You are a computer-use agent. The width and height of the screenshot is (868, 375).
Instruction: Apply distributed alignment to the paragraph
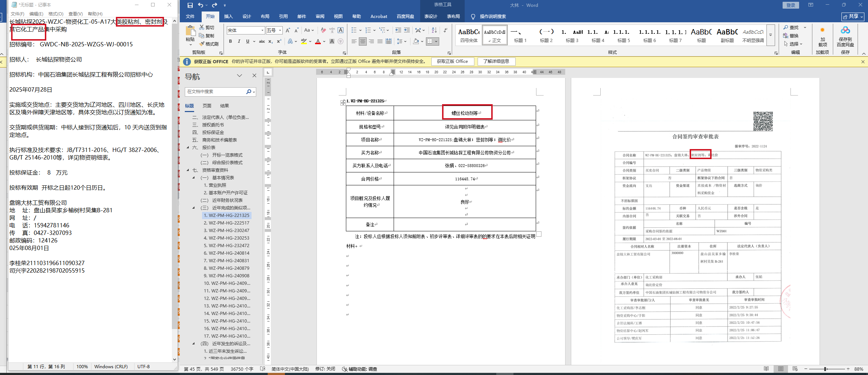(x=389, y=41)
